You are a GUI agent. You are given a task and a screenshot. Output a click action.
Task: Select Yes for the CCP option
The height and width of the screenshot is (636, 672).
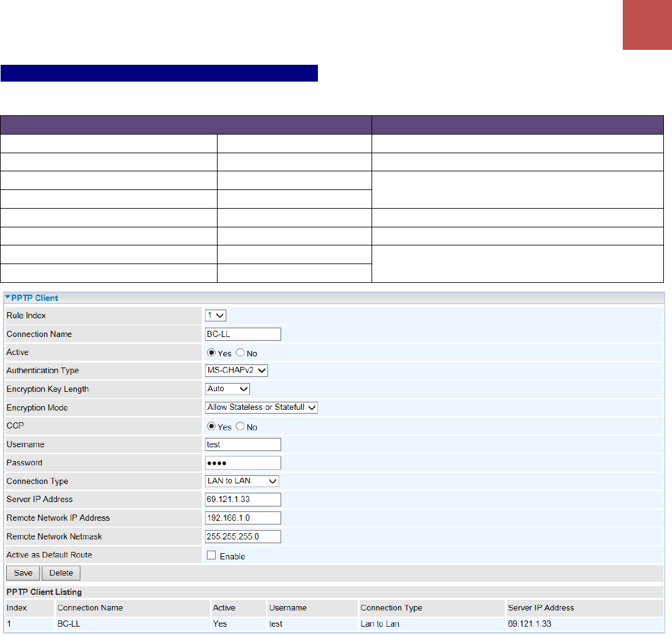[211, 426]
